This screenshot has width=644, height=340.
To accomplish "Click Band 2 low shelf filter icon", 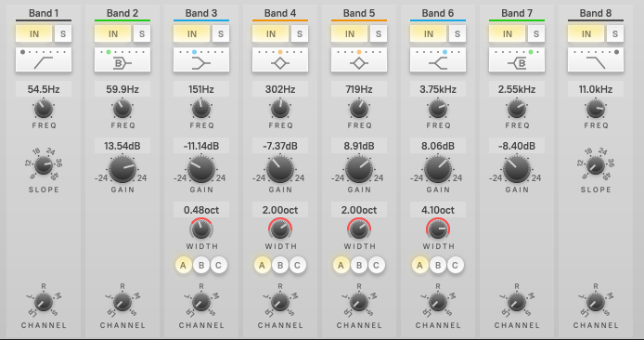I will click(122, 60).
